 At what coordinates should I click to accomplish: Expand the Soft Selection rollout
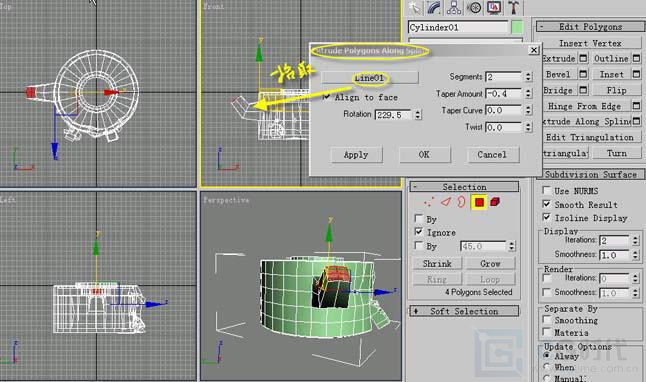click(x=464, y=311)
